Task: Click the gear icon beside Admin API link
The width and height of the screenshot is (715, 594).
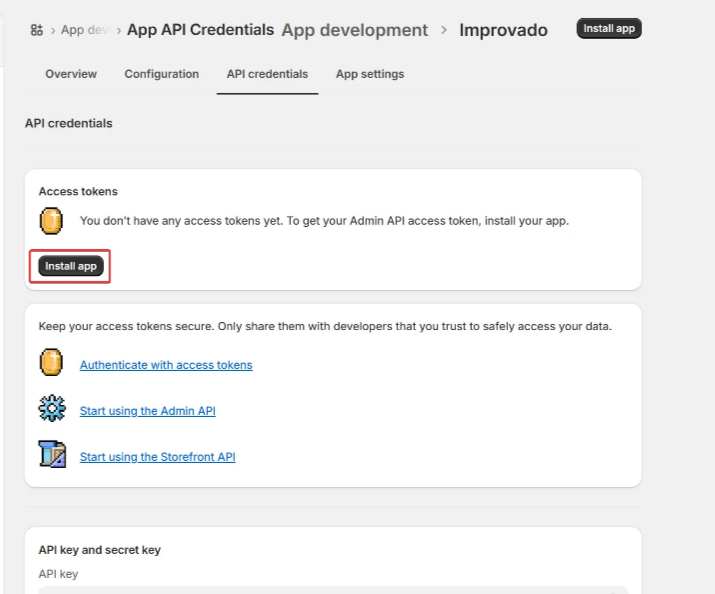Action: pyautogui.click(x=51, y=409)
